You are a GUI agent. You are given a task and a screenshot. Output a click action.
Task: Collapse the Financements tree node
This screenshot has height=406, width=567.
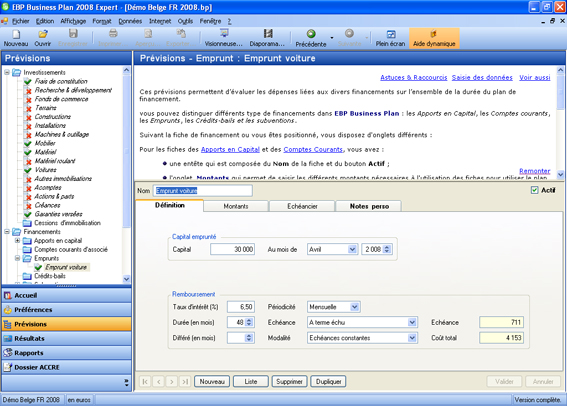(7, 232)
